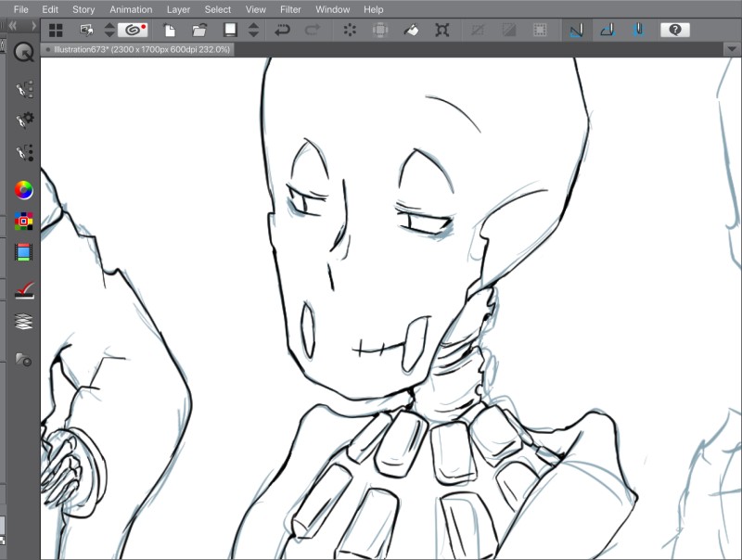
Task: Open the Edit menu
Action: tap(50, 9)
